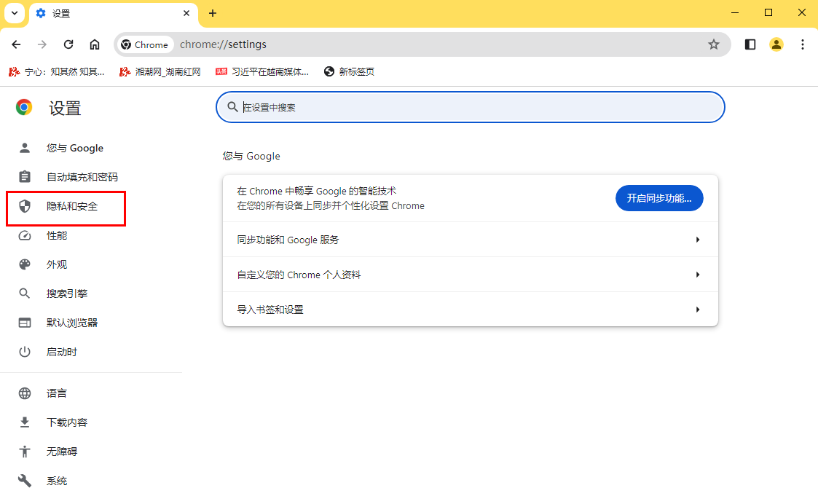Select 系统 in sidebar
This screenshot has height=504, width=818.
pos(56,481)
